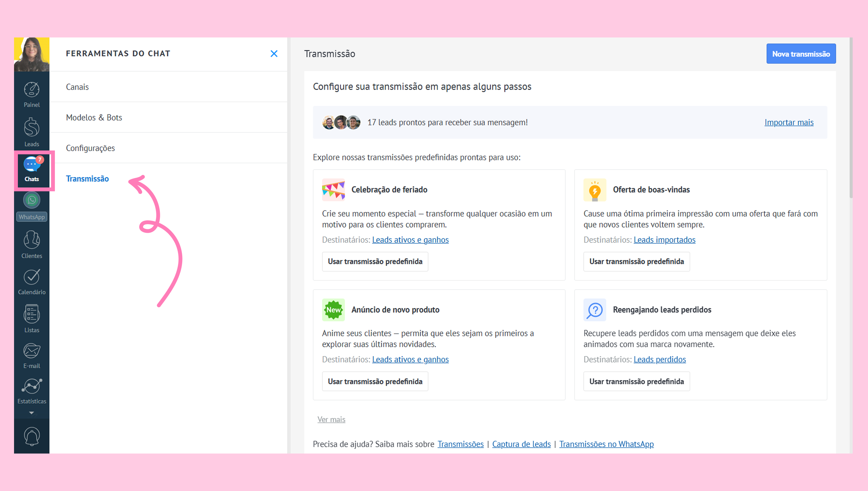
Task: Open Configurações in chat tools menu
Action: coord(168,148)
